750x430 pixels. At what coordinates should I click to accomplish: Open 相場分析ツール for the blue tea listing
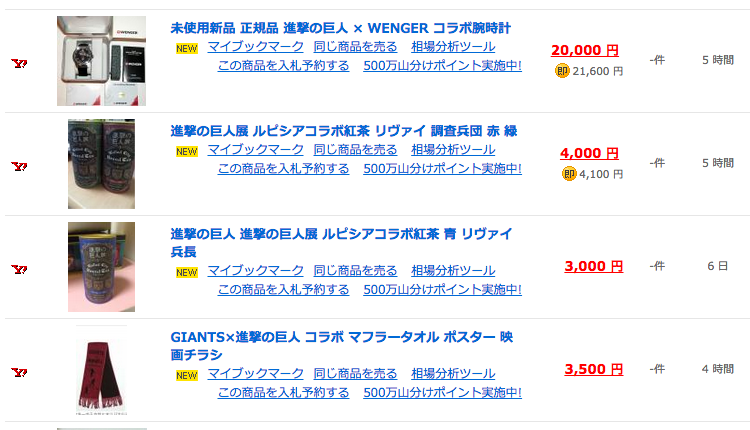pyautogui.click(x=453, y=271)
